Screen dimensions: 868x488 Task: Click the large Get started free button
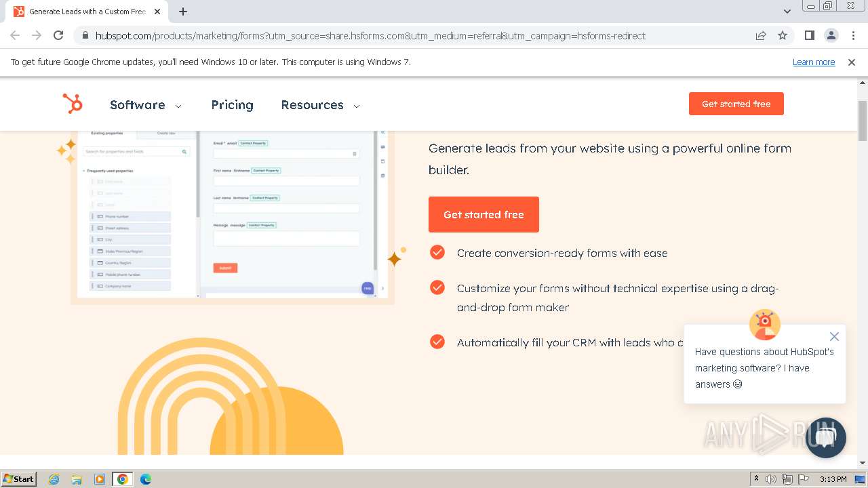pos(484,215)
